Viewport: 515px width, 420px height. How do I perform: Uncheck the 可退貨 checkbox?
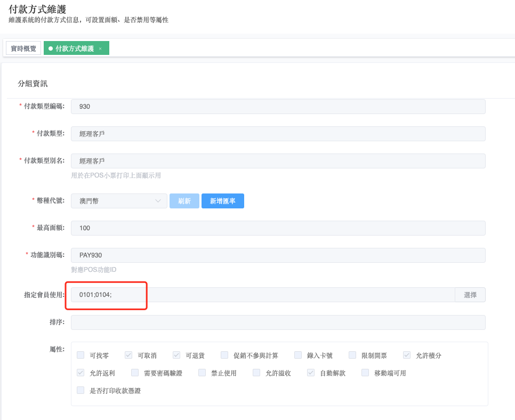[176, 354]
